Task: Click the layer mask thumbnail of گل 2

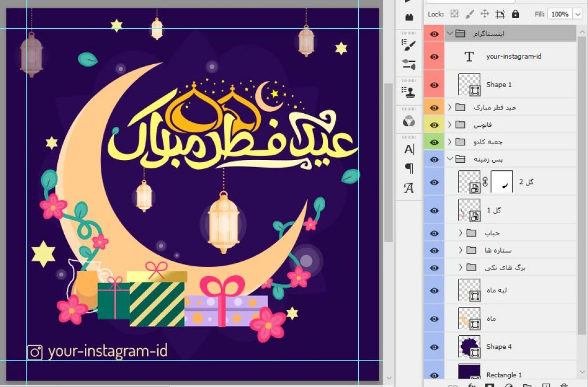Action: tap(501, 182)
